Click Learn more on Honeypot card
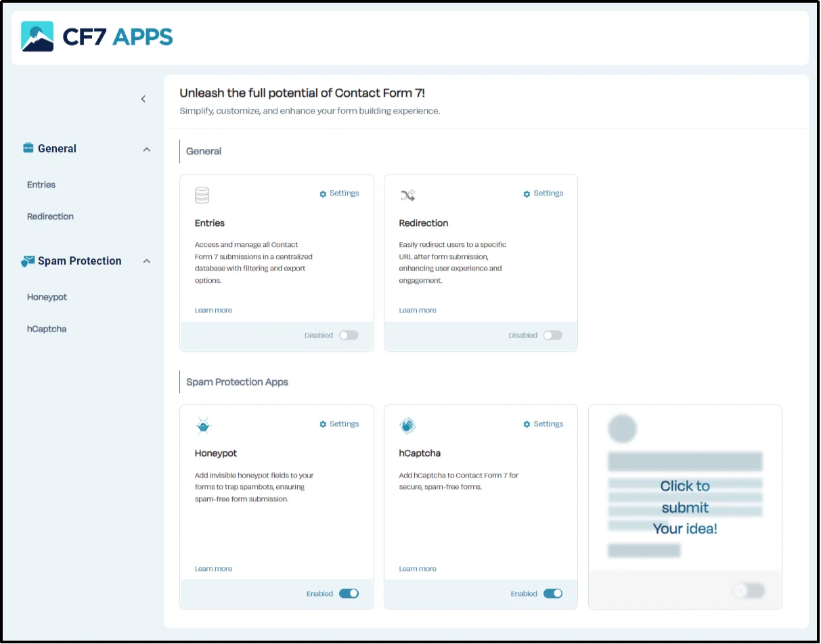Viewport: 821px width, 644px height. point(213,569)
